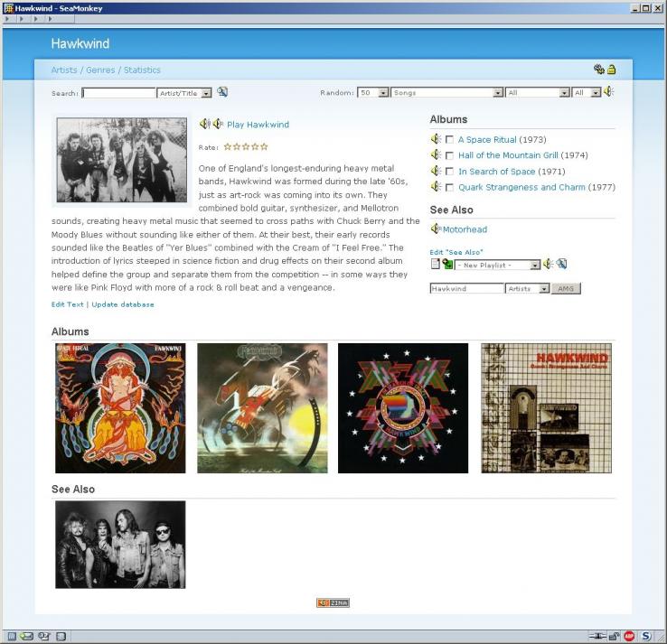The height and width of the screenshot is (644, 667).
Task: Open Hall of the Mountain Grill cover thumbnail
Action: (262, 408)
